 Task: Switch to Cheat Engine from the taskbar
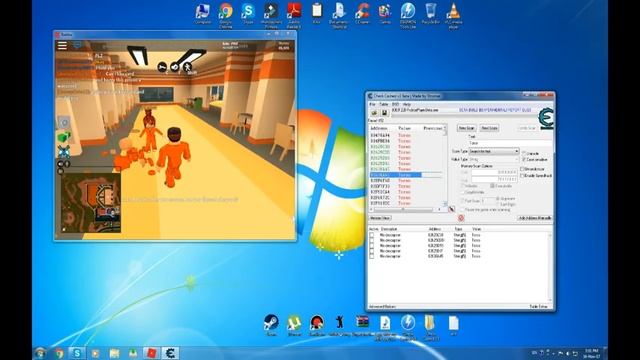[x=170, y=353]
